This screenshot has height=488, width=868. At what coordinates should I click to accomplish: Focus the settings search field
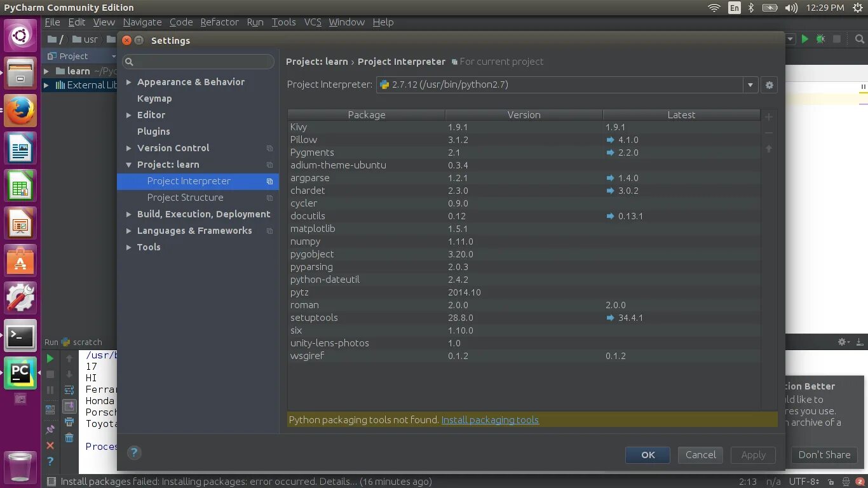click(x=199, y=62)
